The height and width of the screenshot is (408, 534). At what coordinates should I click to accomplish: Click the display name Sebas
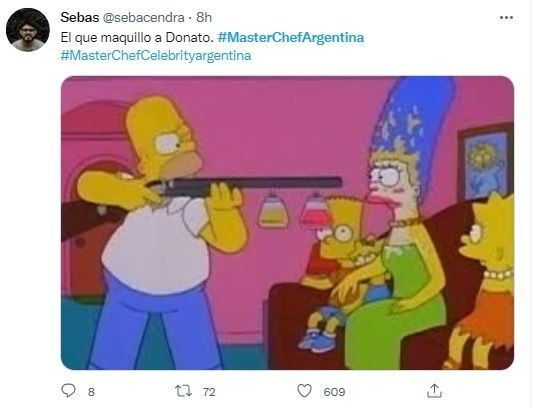[x=80, y=17]
